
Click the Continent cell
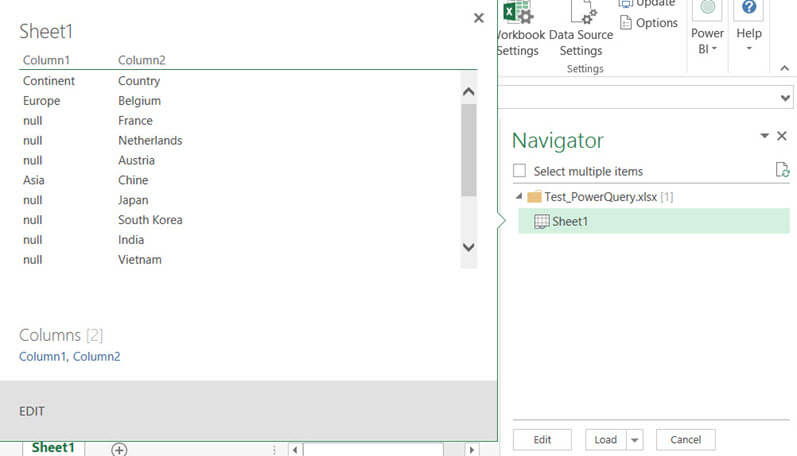click(x=49, y=81)
